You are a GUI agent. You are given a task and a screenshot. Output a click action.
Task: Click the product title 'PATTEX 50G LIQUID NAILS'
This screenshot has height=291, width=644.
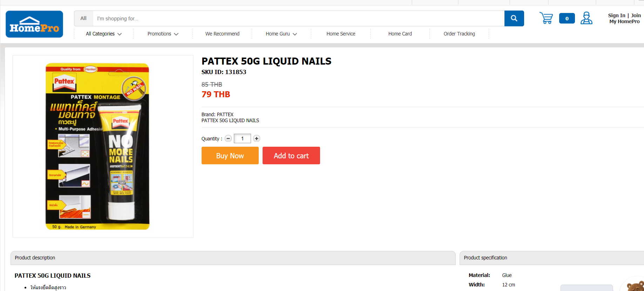click(266, 61)
